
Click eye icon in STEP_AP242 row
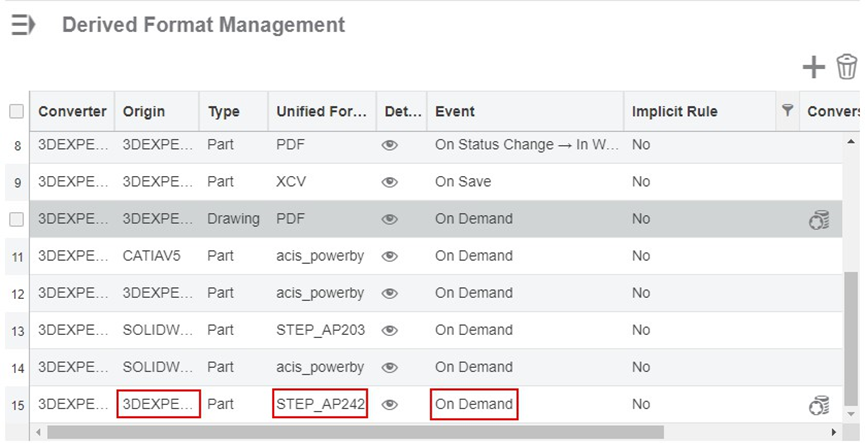coord(389,404)
